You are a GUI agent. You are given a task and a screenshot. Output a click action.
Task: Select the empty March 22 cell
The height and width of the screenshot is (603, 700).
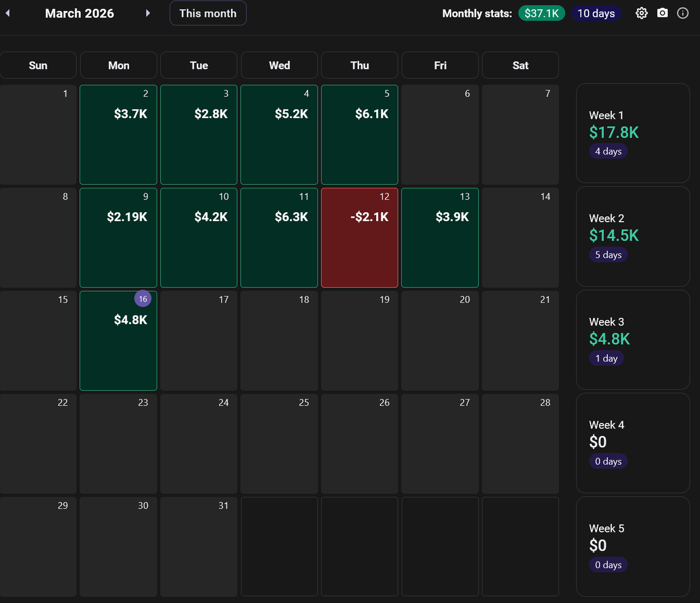38,444
